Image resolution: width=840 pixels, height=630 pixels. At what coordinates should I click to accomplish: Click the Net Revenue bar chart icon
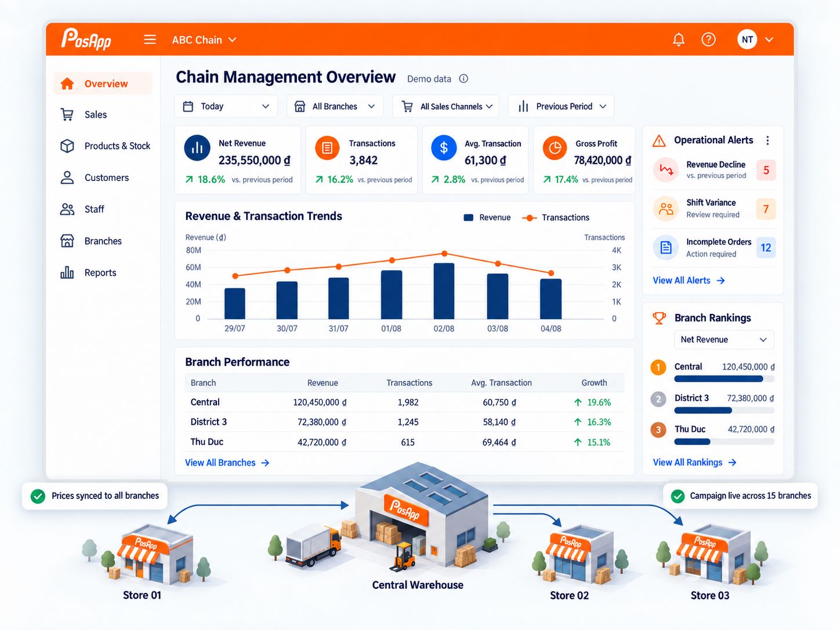coord(197,148)
